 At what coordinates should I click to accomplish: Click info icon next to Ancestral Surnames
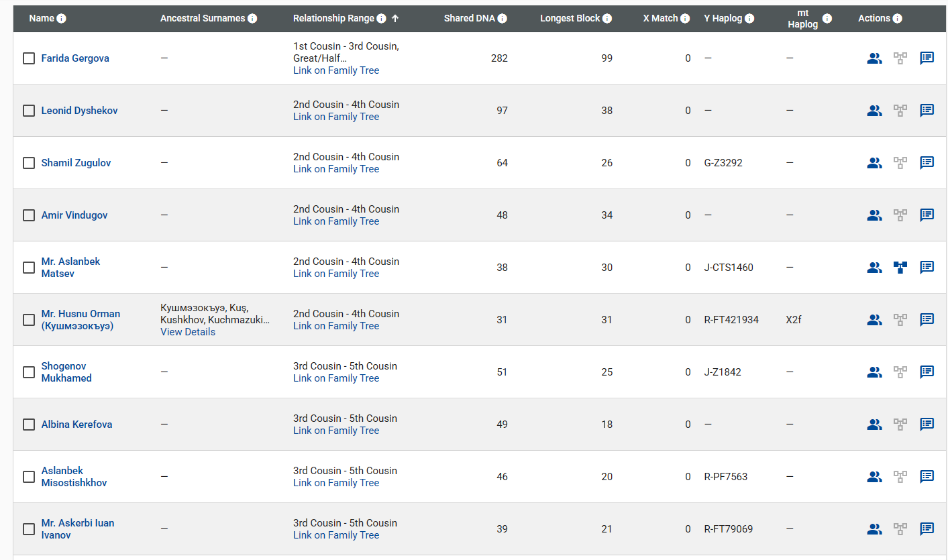[252, 19]
